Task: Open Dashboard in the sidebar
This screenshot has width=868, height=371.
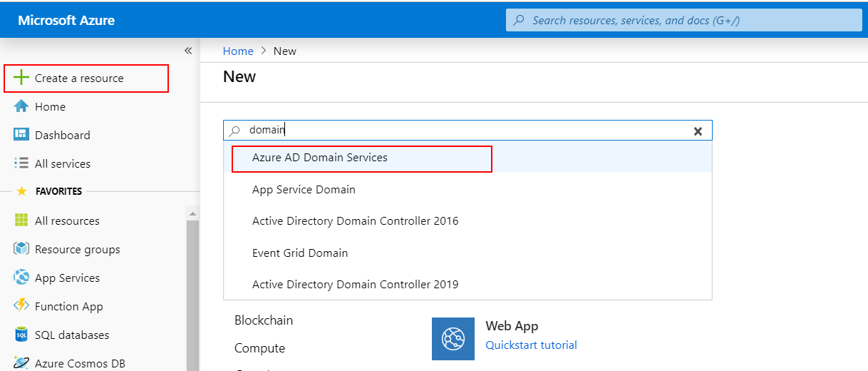Action: click(x=63, y=135)
